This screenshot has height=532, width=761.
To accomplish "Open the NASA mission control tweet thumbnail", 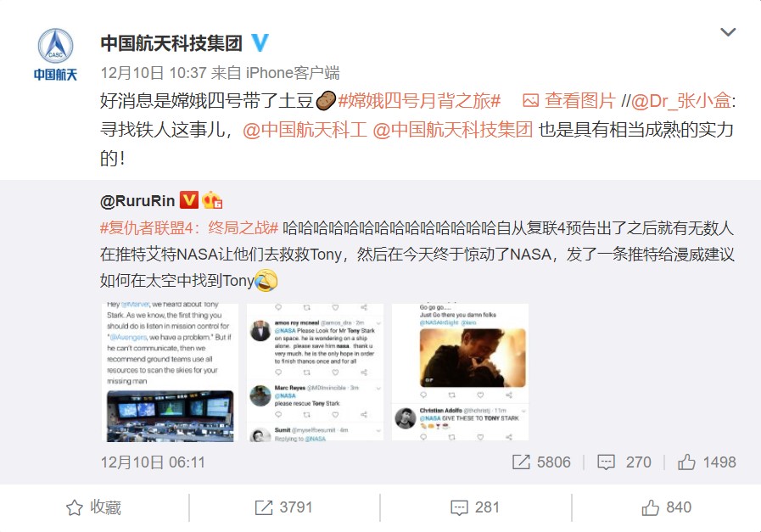I will [x=171, y=372].
